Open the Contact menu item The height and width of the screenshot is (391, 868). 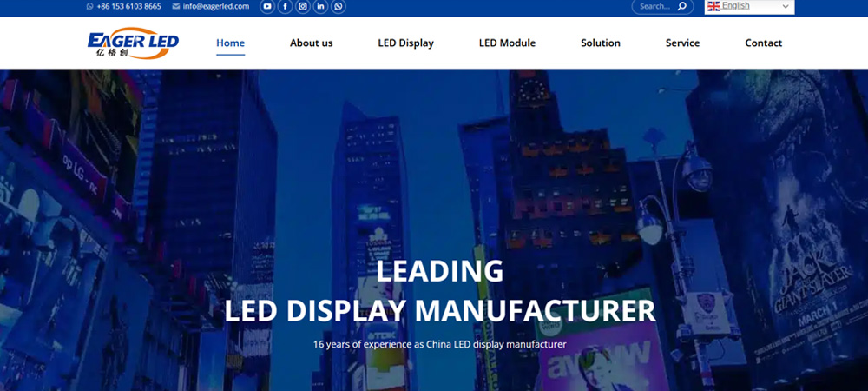(763, 43)
